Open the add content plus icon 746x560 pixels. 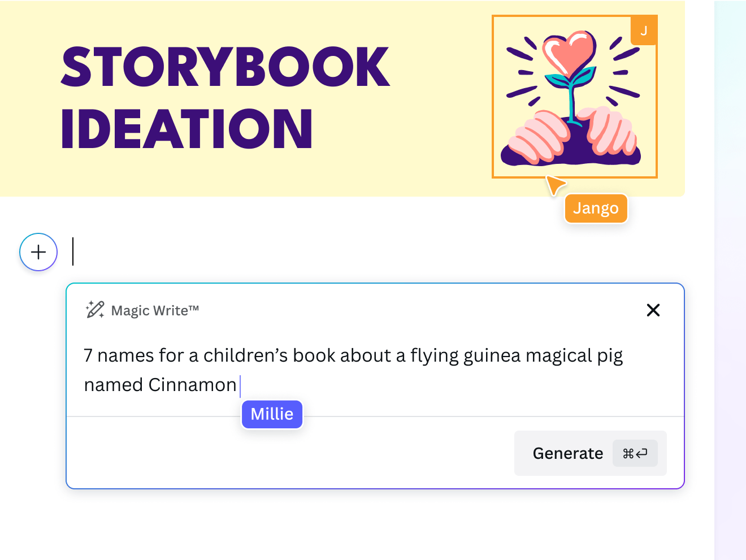(38, 252)
